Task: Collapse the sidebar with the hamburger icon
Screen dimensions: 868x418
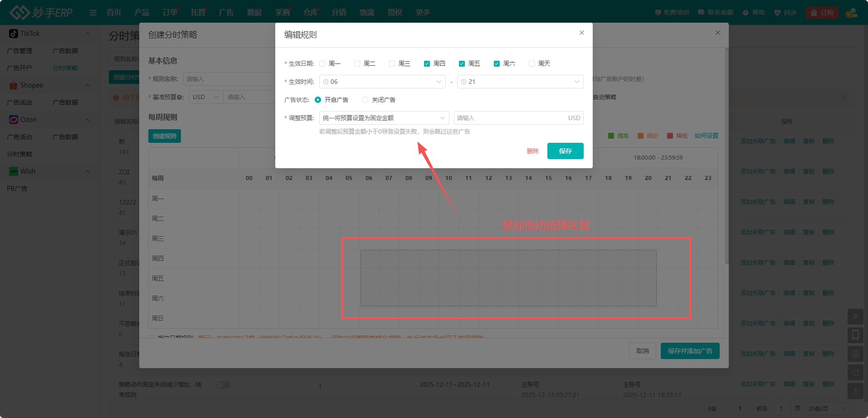Action: pos(93,13)
